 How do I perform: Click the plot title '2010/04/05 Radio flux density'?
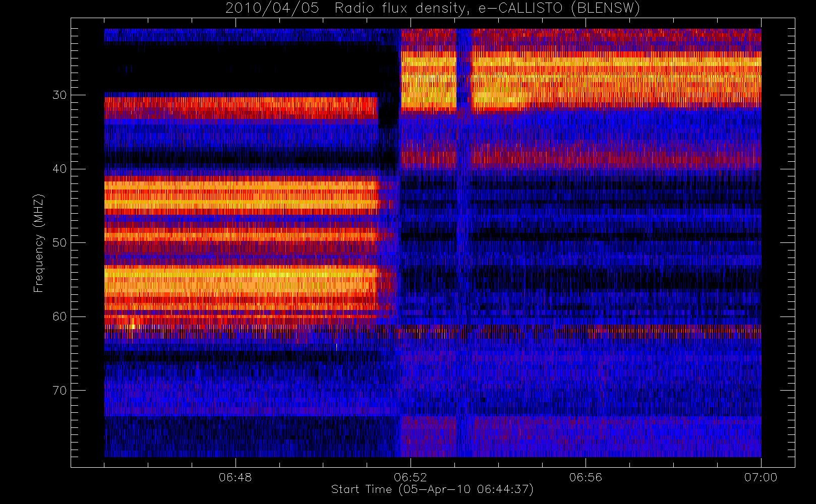click(432, 8)
